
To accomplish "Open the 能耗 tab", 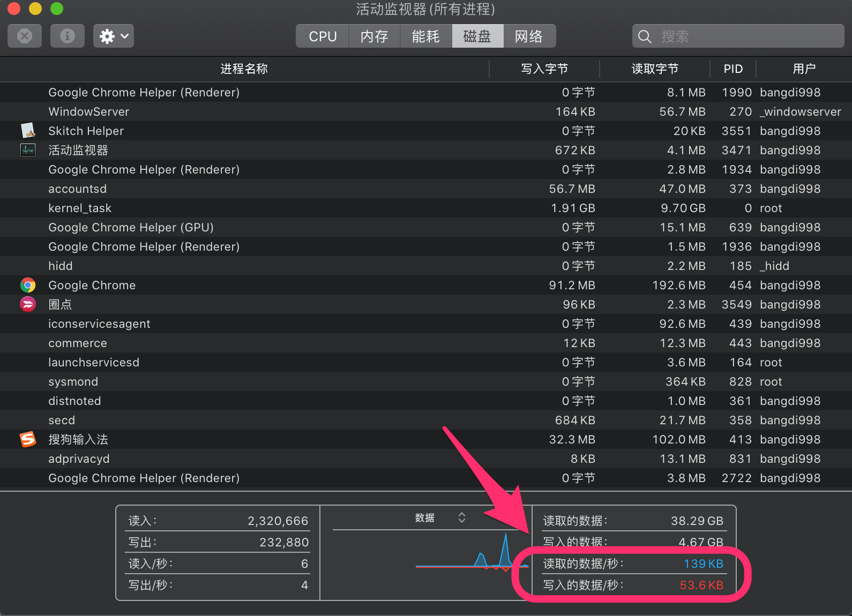I will tap(425, 36).
